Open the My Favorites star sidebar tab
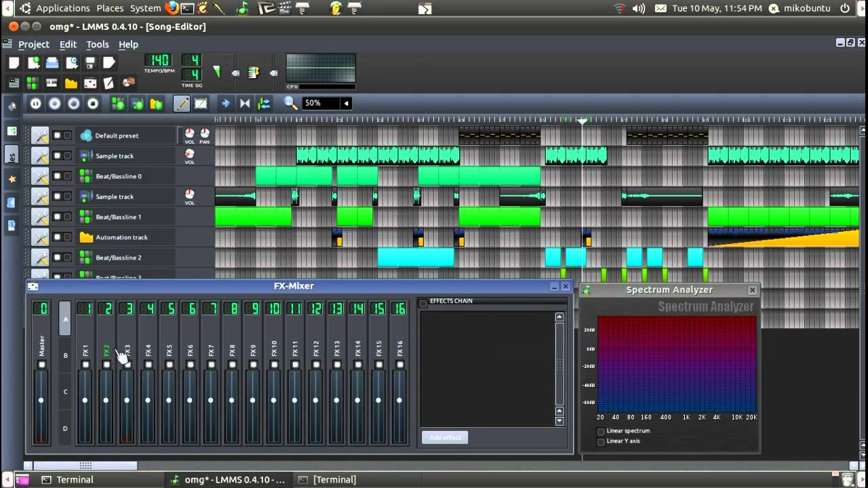This screenshot has height=488, width=868. click(12, 180)
